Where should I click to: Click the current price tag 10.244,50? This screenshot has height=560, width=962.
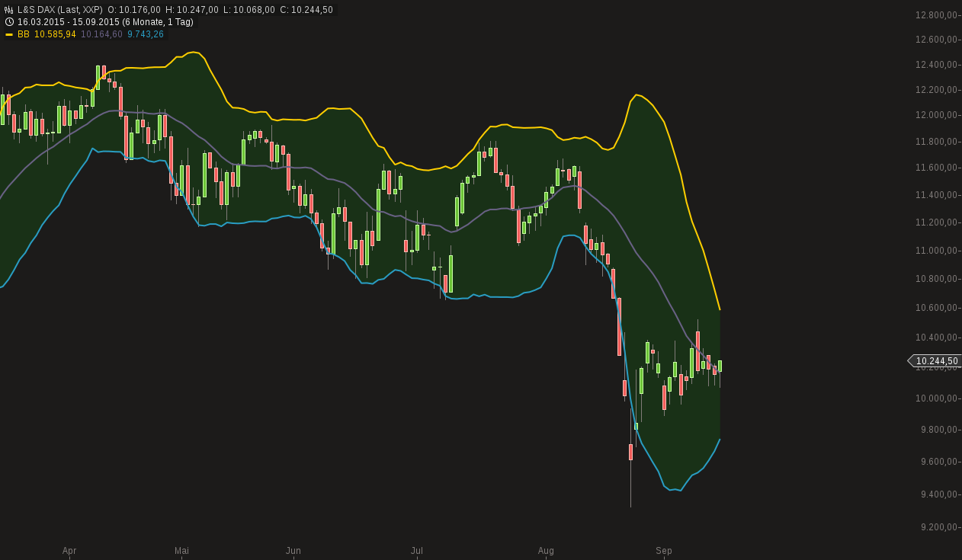click(935, 361)
